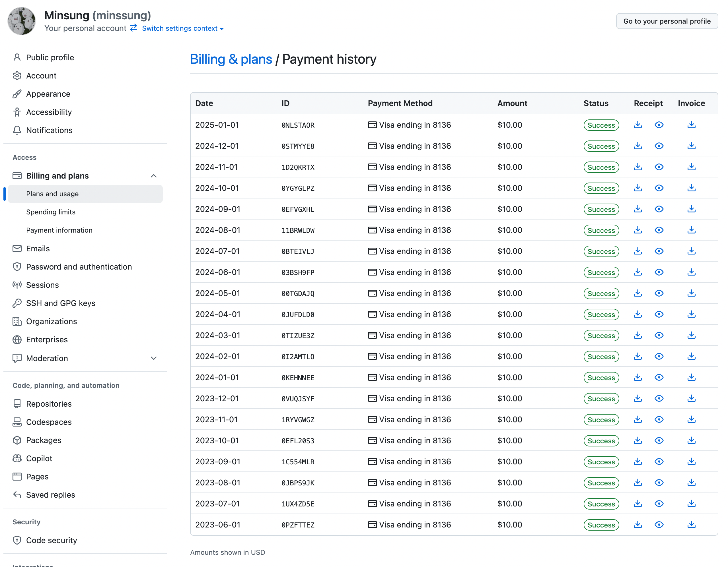728x567 pixels.
Task: Download receipt for 2025-01-01 payment
Action: coord(637,125)
